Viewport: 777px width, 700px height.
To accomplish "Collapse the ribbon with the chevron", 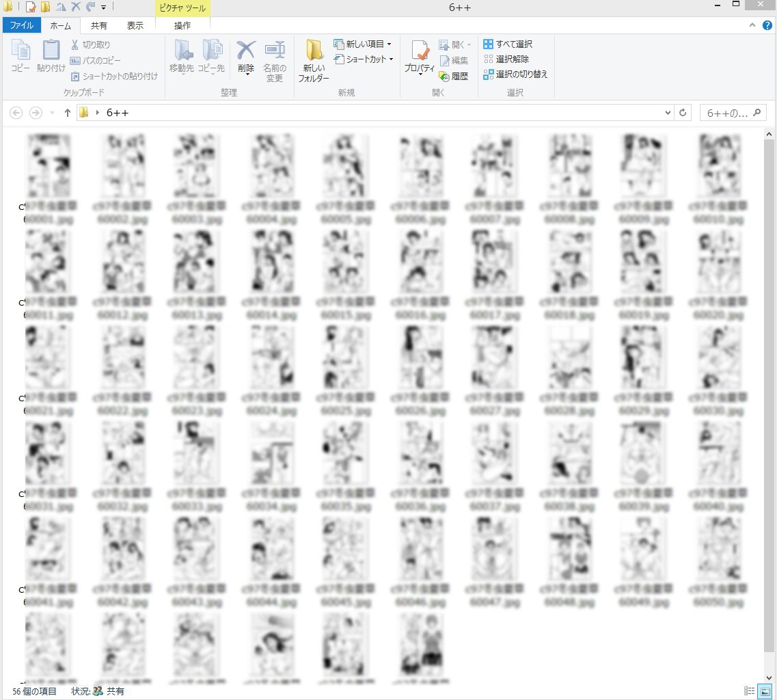I will (752, 25).
